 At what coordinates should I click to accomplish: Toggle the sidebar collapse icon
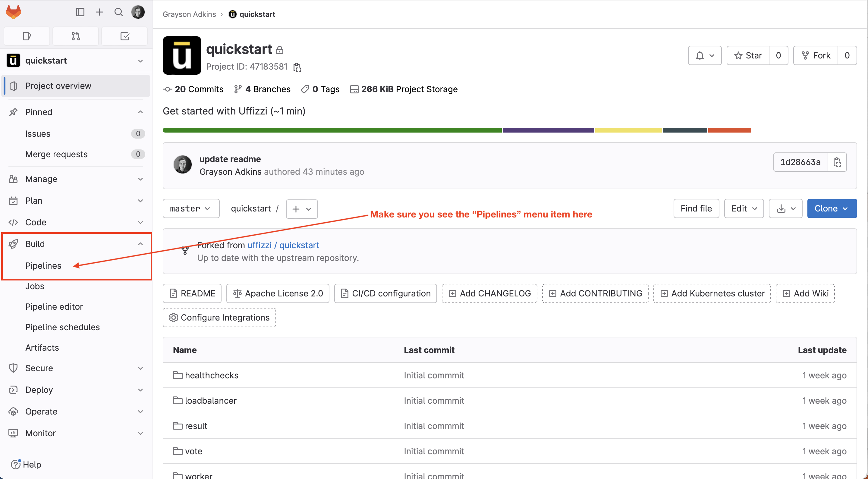point(80,12)
